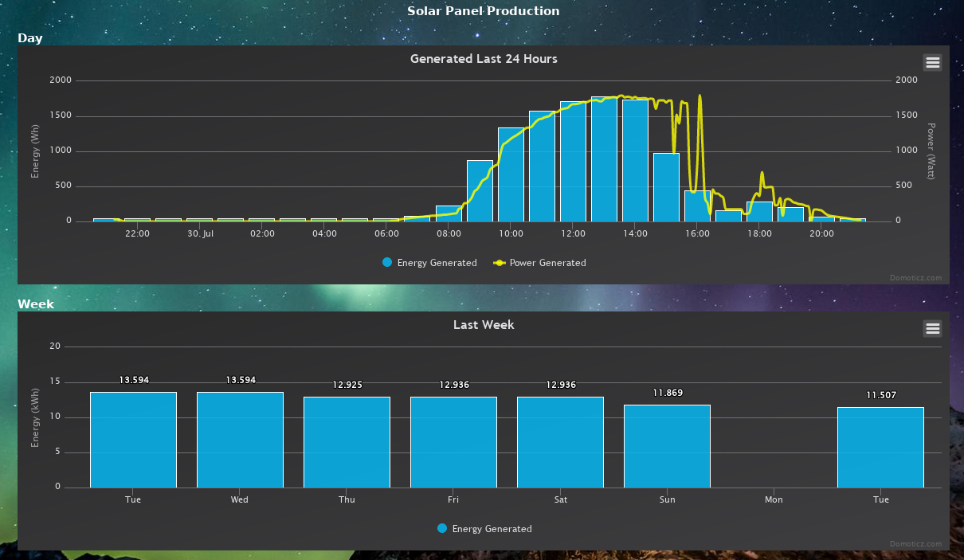Viewport: 964px width, 560px height.
Task: Click the blue legend dot in Last Week chart
Action: pos(442,529)
